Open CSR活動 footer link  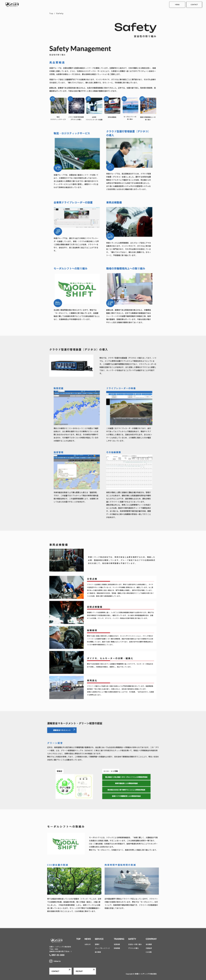(149, 952)
